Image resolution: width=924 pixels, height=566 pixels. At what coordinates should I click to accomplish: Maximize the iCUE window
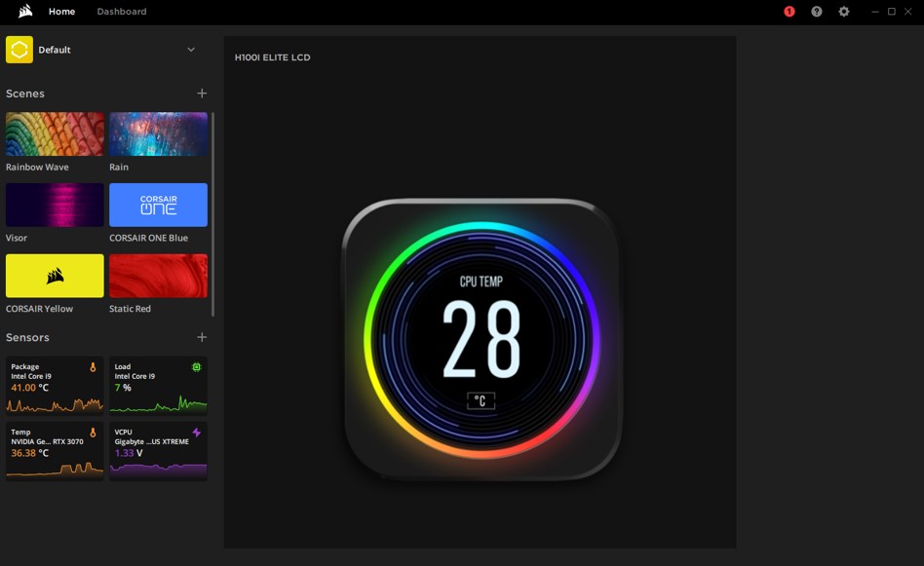coord(892,11)
